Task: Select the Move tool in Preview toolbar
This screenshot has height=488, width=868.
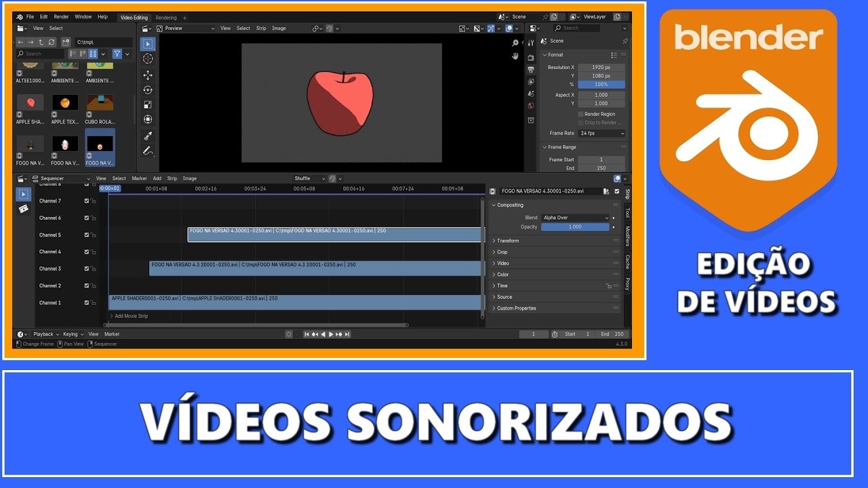Action: pyautogui.click(x=148, y=75)
